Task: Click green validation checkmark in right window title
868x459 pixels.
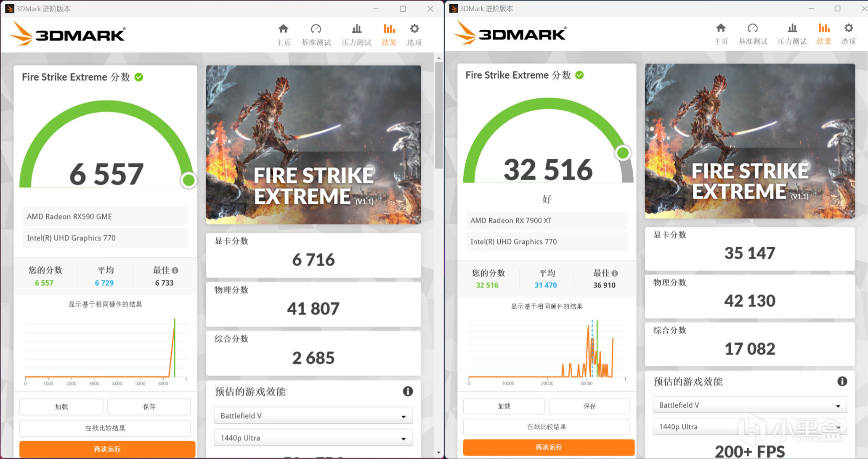Action: (579, 75)
